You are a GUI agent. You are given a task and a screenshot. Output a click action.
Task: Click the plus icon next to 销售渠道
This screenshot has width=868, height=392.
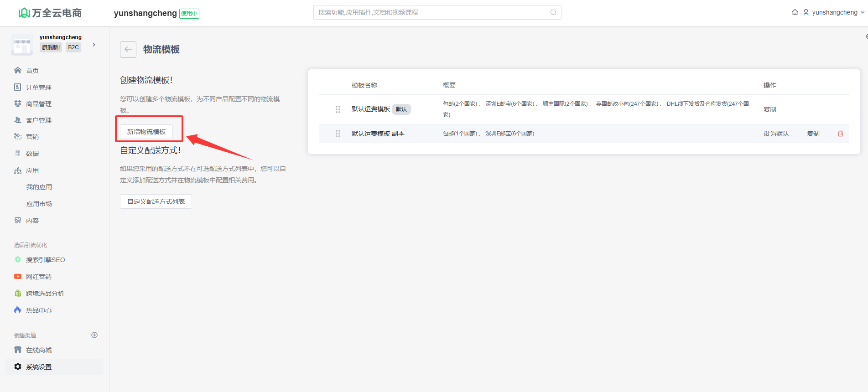(x=94, y=335)
